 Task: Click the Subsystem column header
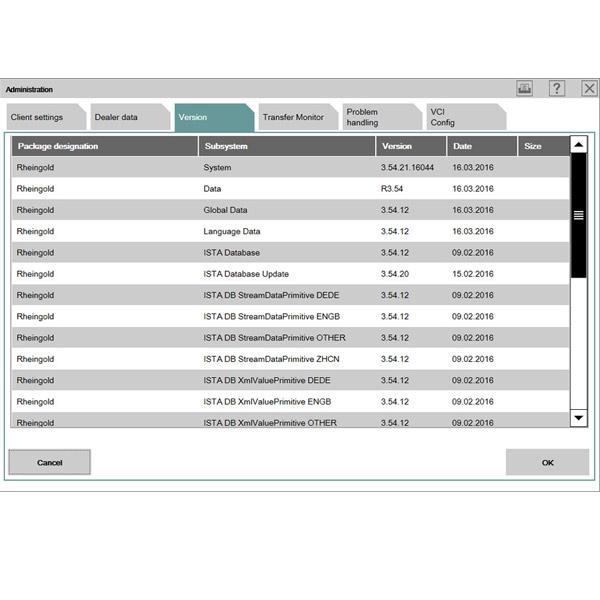pyautogui.click(x=287, y=146)
